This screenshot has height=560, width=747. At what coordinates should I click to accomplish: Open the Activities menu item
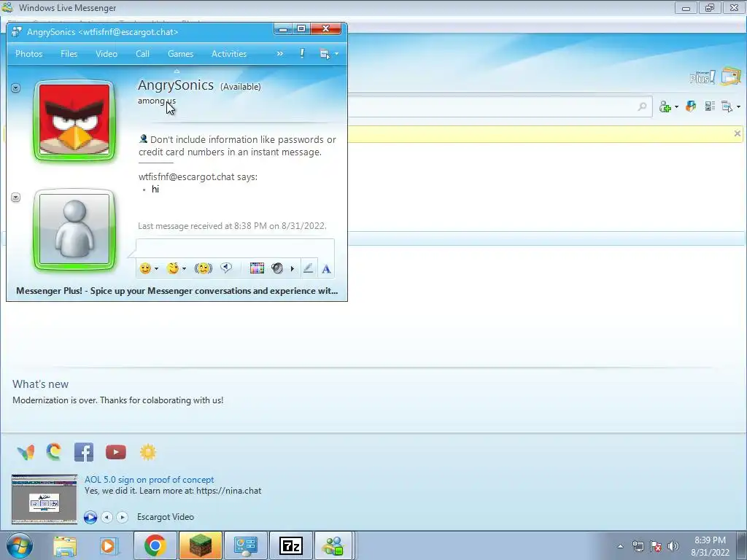[x=229, y=54]
